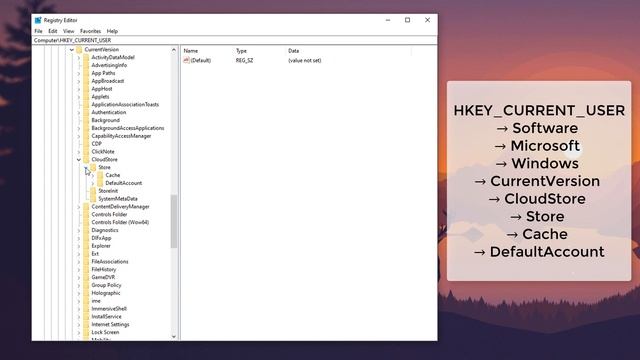
Task: Click the tree scrollbar down arrow
Action: [x=174, y=337]
